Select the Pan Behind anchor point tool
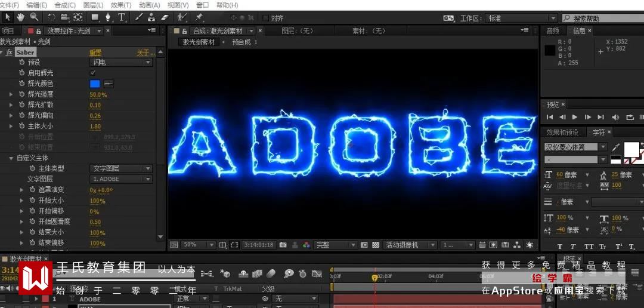This screenshot has width=644, height=308. pyautogui.click(x=78, y=17)
